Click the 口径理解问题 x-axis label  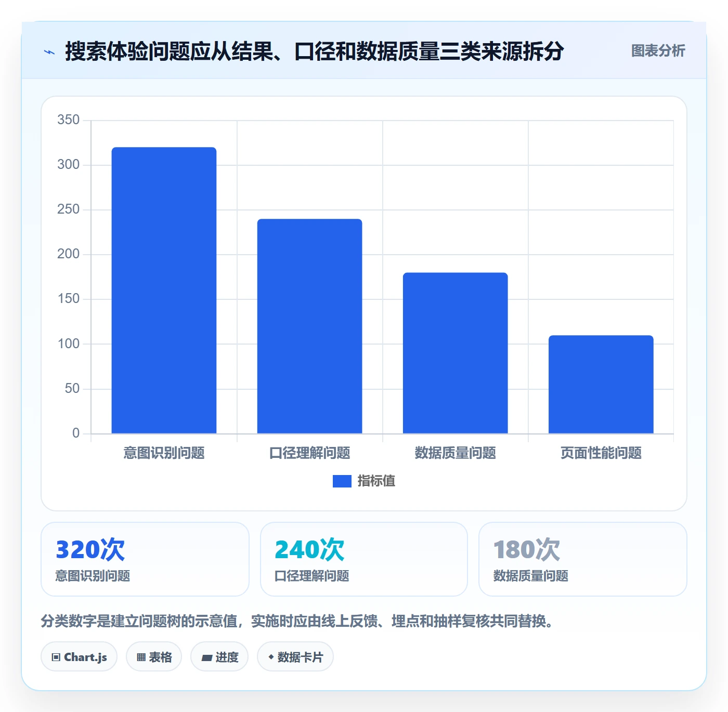[x=309, y=453]
